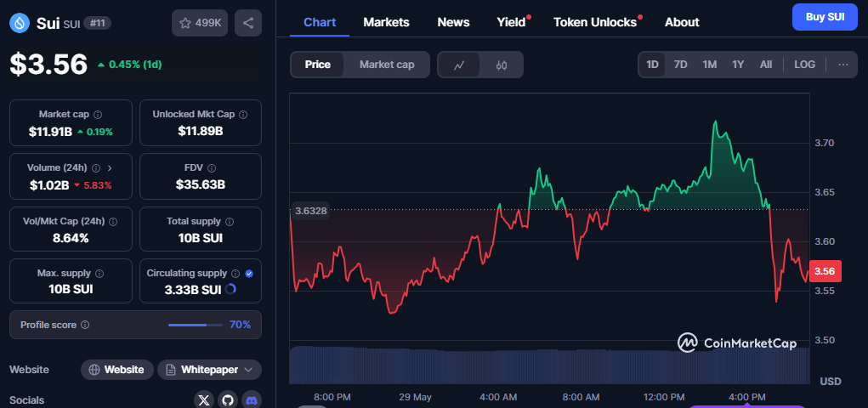Show Total supply info icon
This screenshot has width=868, height=408.
click(230, 222)
